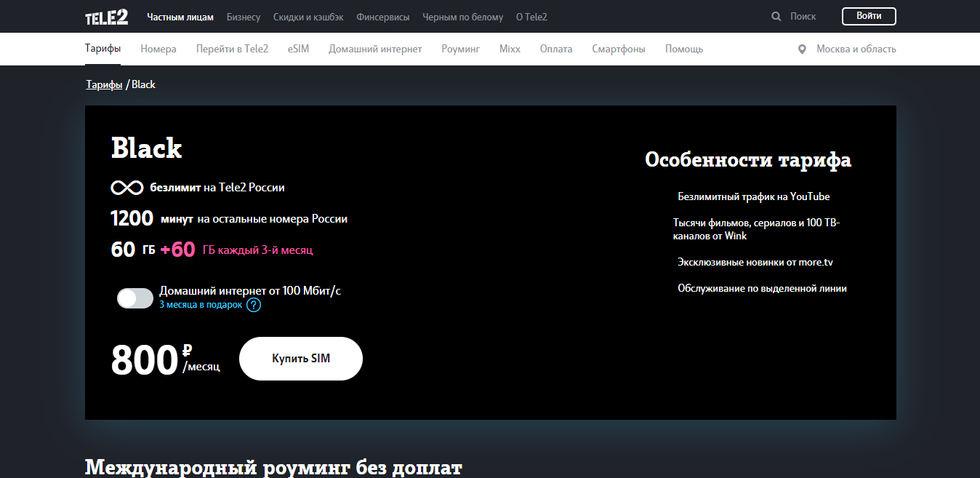The width and height of the screenshot is (980, 478).
Task: Open the Бизнесу section
Action: pyautogui.click(x=243, y=17)
